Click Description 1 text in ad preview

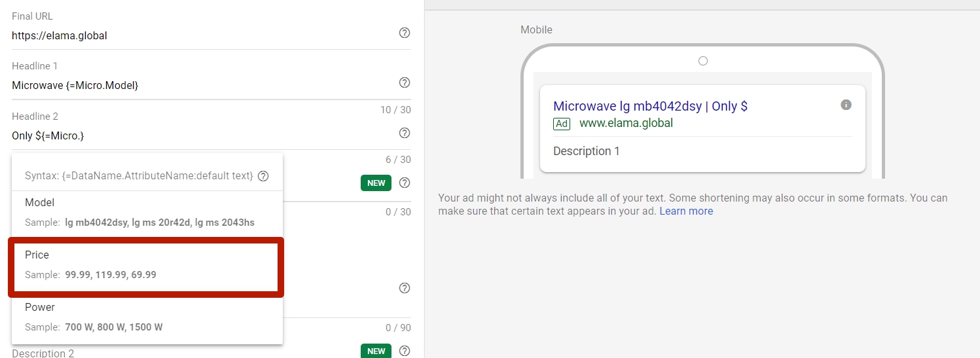tap(586, 151)
